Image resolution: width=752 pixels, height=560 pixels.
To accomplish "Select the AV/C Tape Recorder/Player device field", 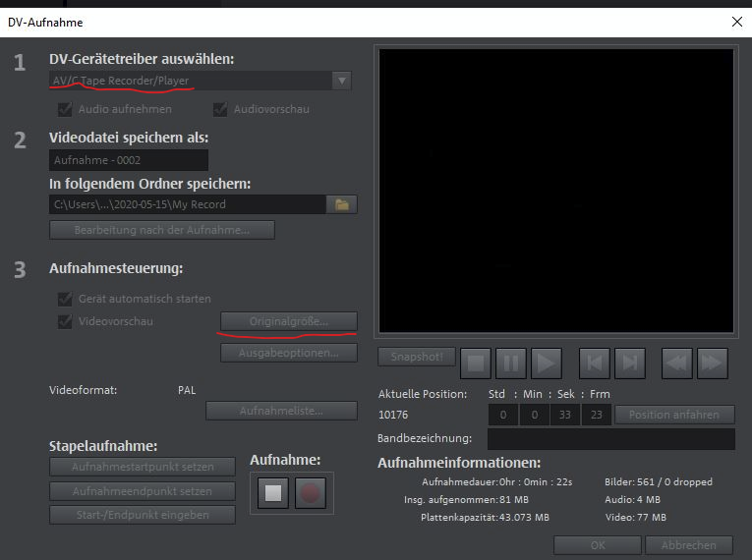I will 191,81.
